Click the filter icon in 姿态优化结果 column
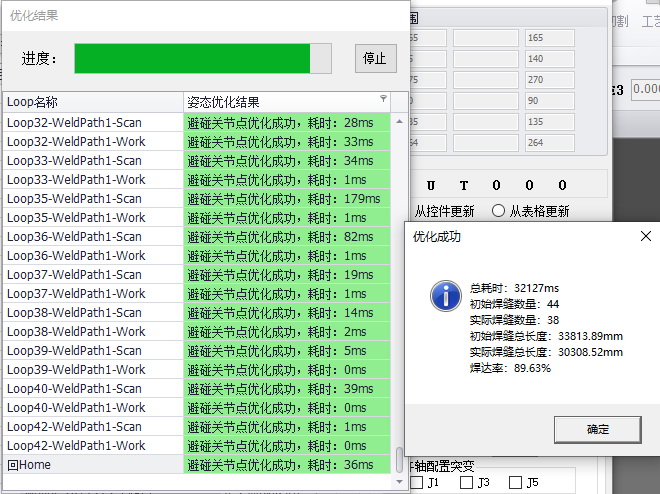The image size is (660, 494). coord(383,100)
